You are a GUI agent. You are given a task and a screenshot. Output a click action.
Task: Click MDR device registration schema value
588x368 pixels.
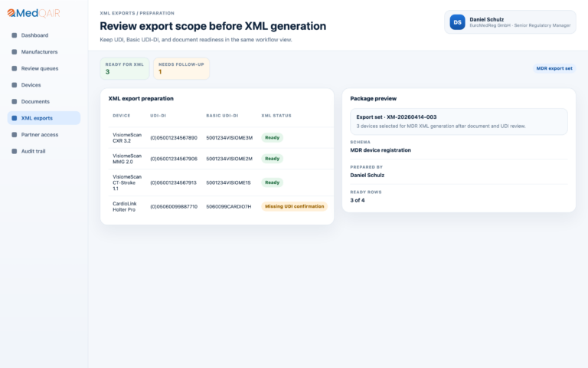(x=381, y=150)
